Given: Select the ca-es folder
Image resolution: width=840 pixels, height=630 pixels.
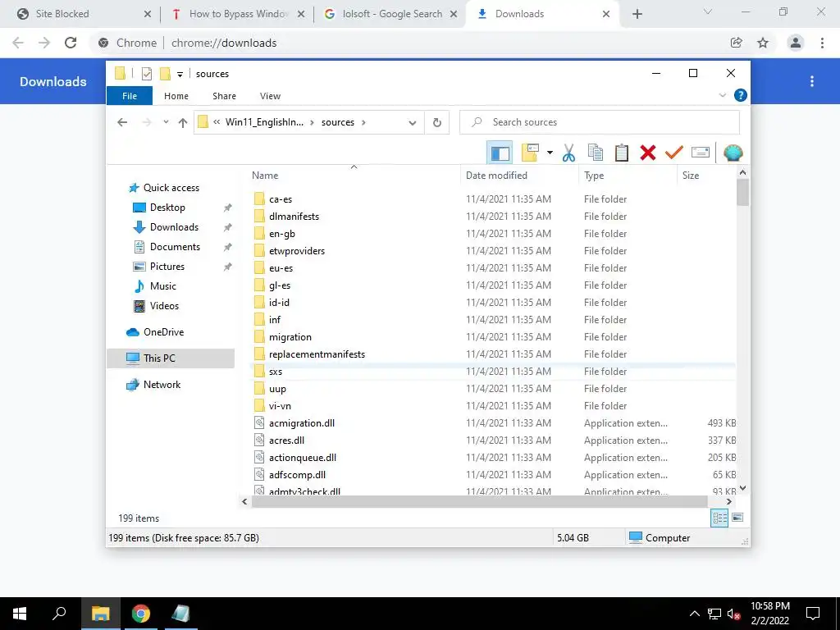Looking at the screenshot, I should tap(281, 199).
